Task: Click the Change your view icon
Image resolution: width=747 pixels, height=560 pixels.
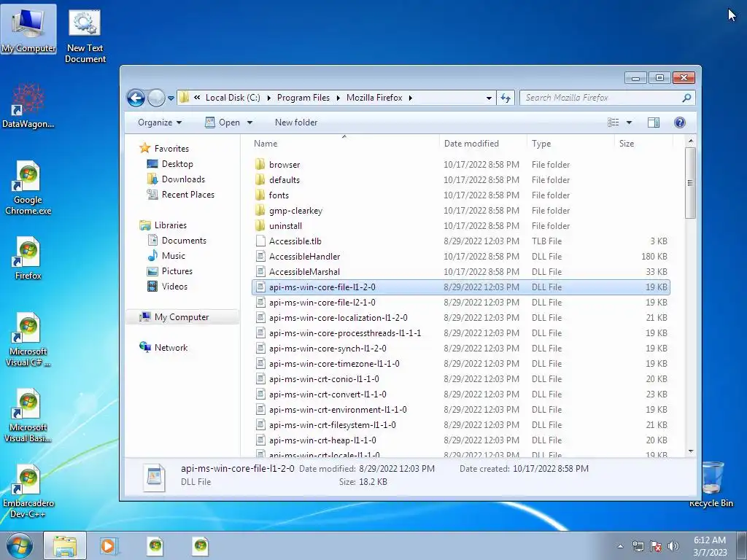Action: pyautogui.click(x=613, y=122)
